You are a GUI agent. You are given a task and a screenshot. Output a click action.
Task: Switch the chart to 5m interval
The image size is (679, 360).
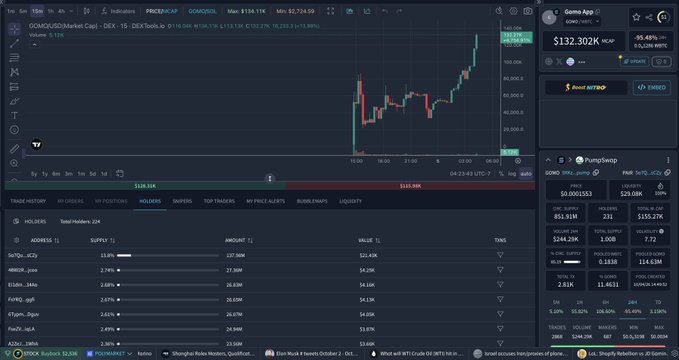23,11
